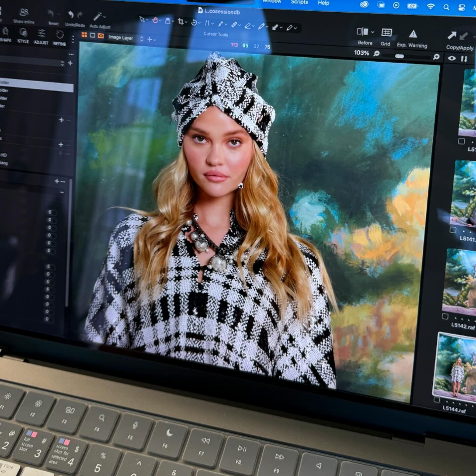Image resolution: width=476 pixels, height=476 pixels.
Task: Open the Crop tool options arrow
Action: point(186,22)
